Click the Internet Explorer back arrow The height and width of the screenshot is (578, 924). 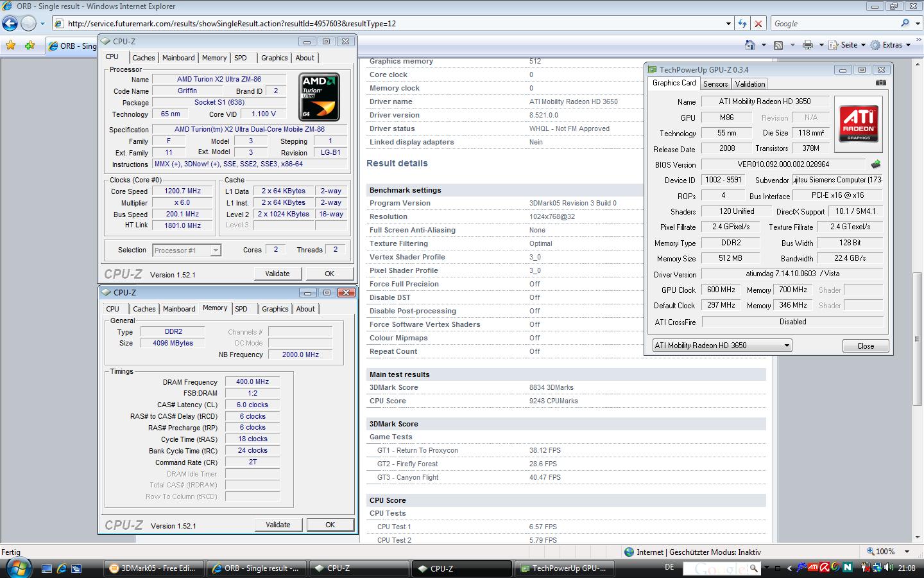[10, 24]
